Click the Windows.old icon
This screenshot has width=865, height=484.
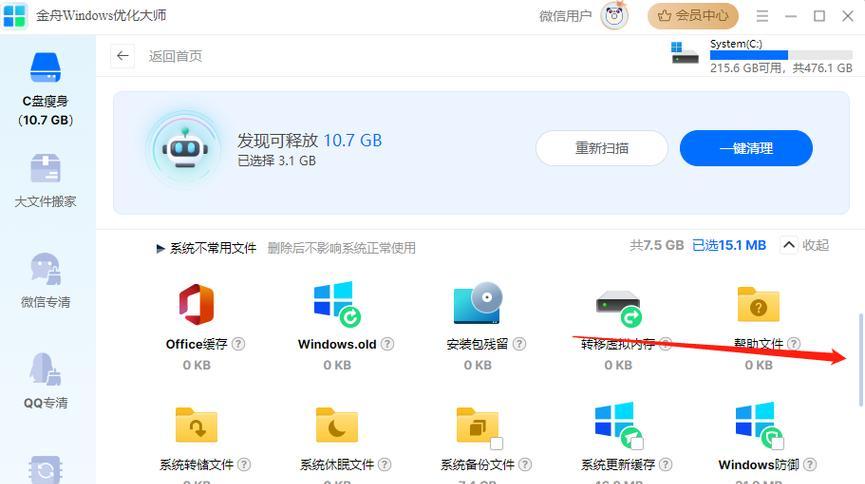[x=337, y=304]
